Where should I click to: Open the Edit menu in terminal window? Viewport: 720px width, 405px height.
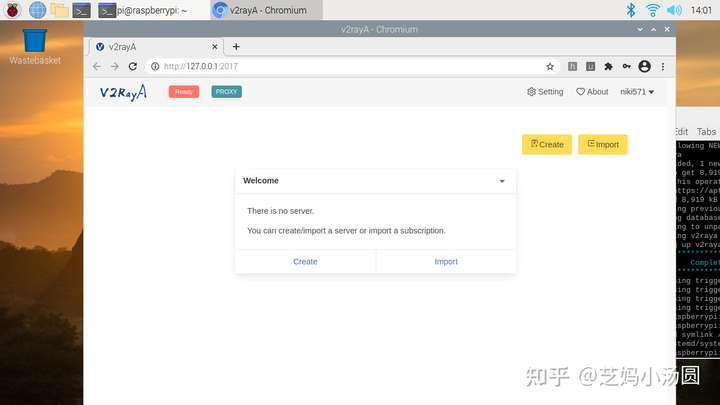(x=682, y=132)
